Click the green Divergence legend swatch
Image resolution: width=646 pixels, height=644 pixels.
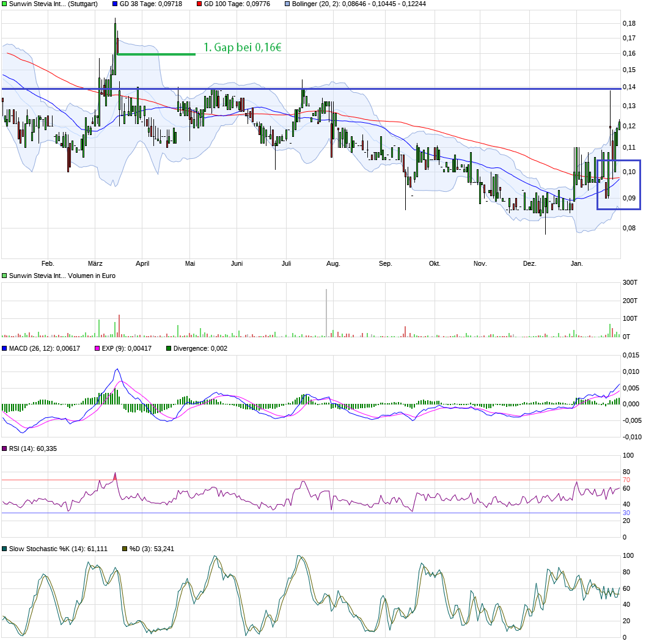[x=169, y=348]
